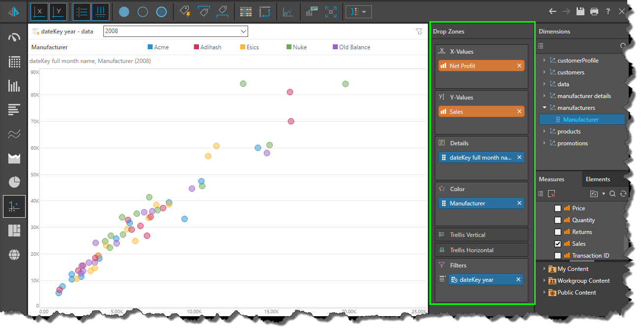
Task: Select the Manufacturer item in dimensions tree
Action: point(581,120)
